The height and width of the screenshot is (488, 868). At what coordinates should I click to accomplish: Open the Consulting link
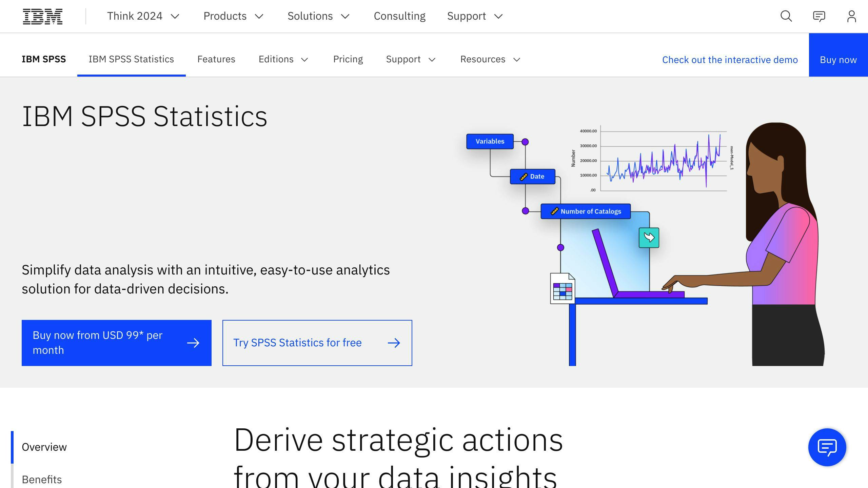click(x=399, y=16)
